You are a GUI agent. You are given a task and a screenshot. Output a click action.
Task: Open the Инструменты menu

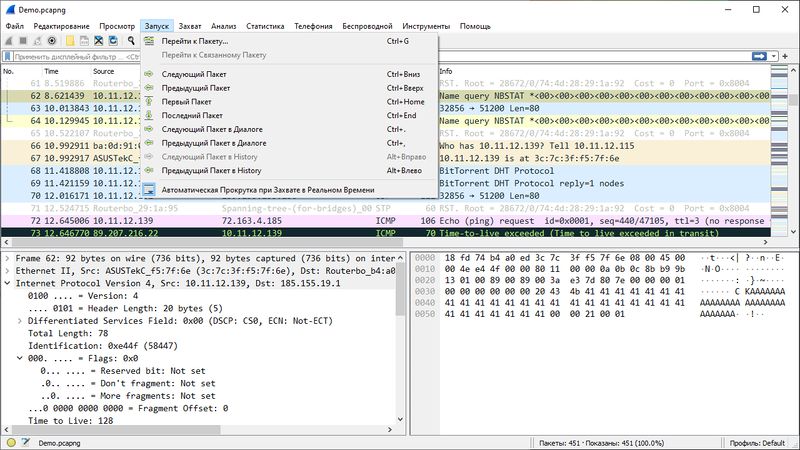[426, 26]
